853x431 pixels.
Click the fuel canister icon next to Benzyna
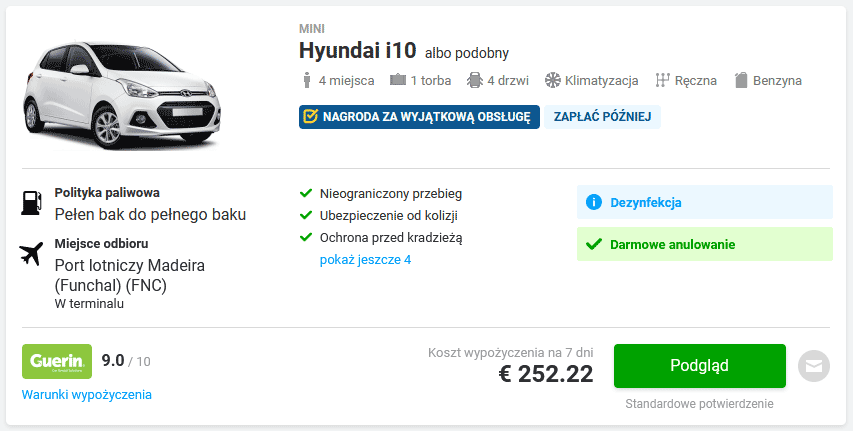(x=740, y=81)
